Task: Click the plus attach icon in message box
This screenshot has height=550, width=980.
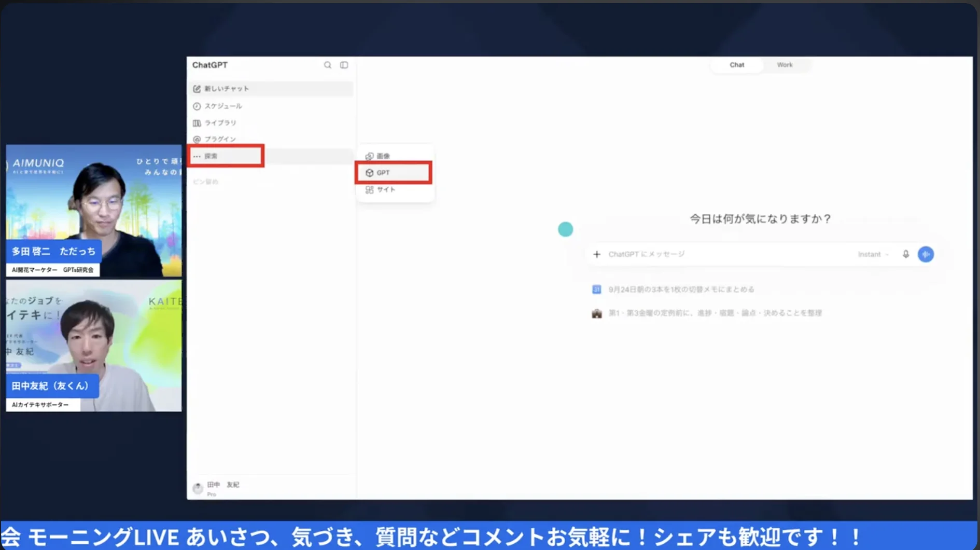Action: pos(597,254)
